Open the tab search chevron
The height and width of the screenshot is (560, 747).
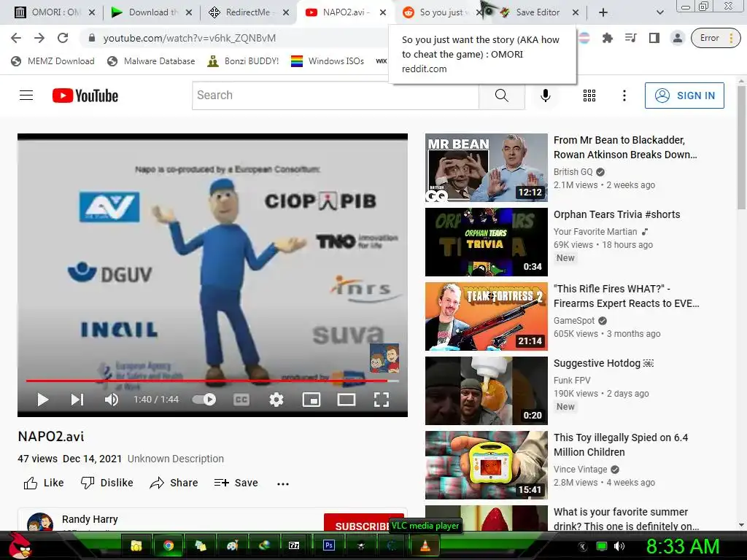(659, 12)
